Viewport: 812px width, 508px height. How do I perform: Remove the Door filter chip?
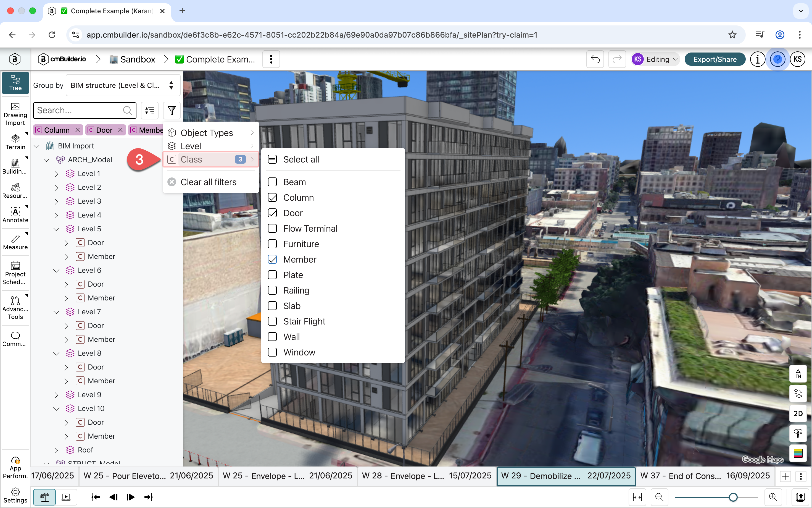[x=120, y=130]
